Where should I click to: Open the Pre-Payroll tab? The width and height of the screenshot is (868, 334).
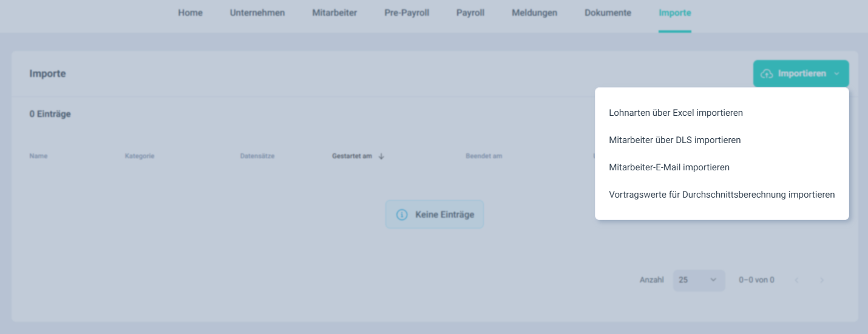click(x=407, y=13)
